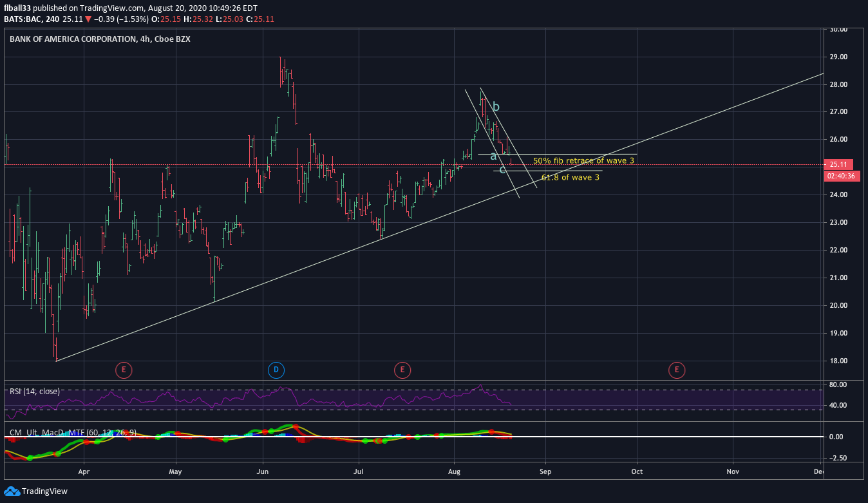868x503 pixels.
Task: Click the 80.00 level on the RSI scale
Action: coord(838,385)
